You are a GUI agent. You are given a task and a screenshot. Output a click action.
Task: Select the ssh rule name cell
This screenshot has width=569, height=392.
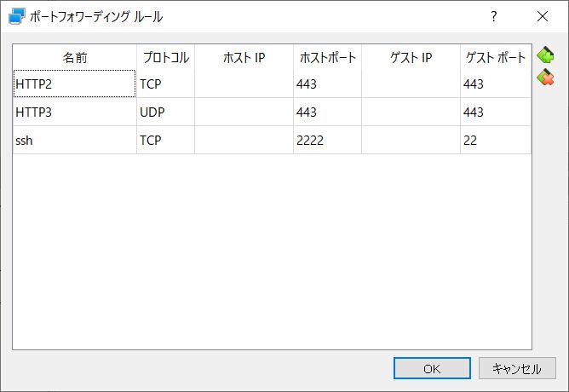click(74, 140)
